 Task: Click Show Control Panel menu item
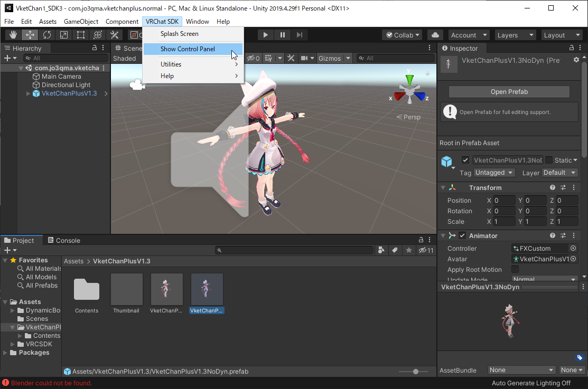click(188, 49)
